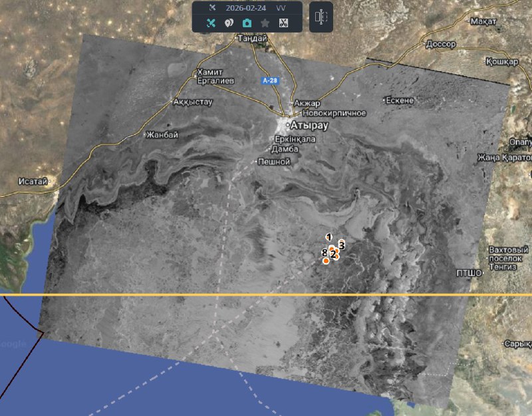This screenshot has width=532, height=416.
Task: Click the teal camera snapshot icon
Action: pyautogui.click(x=247, y=23)
